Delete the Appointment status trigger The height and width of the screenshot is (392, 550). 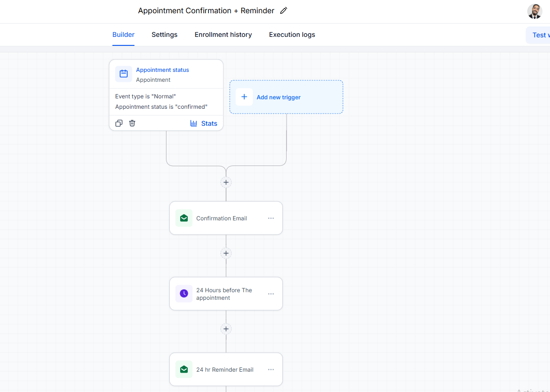coord(132,123)
